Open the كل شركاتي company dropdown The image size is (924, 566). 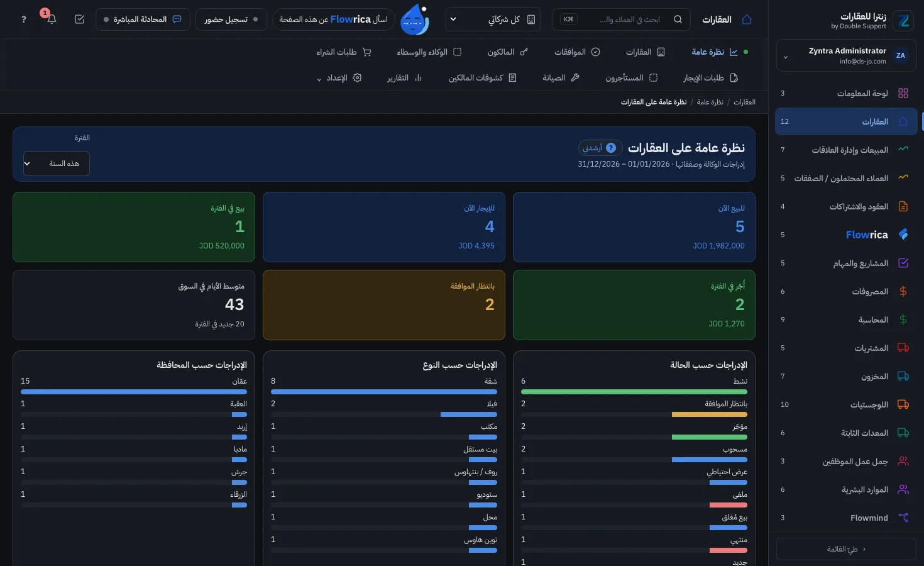493,19
